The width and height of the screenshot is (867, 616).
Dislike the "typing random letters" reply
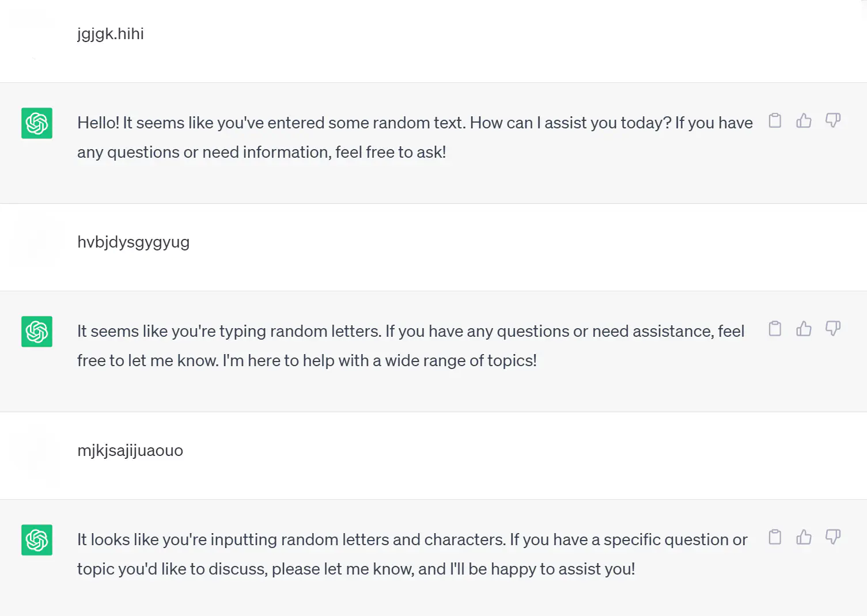tap(833, 329)
